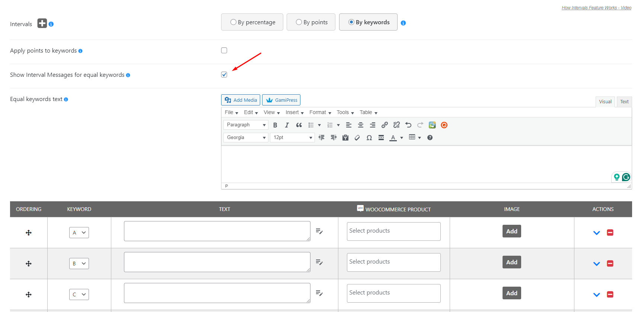The image size is (644, 312).
Task: Open How Intervals Feature Works video link
Action: tap(596, 8)
